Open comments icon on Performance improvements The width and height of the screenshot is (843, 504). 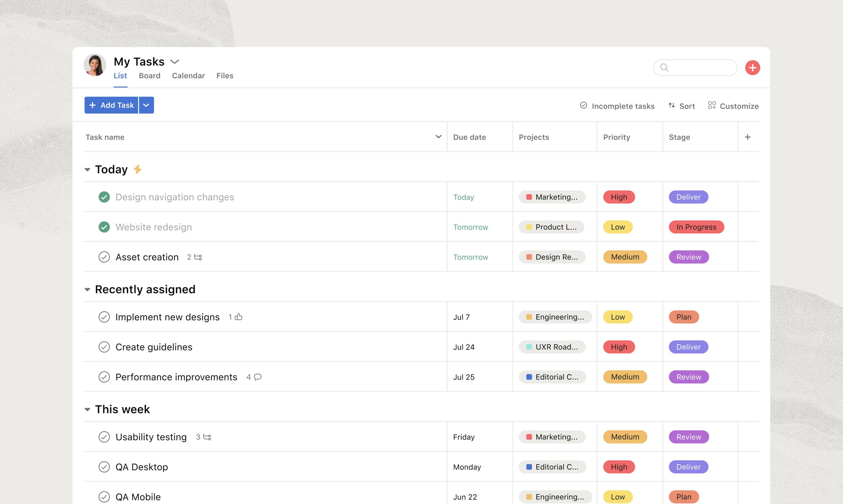pos(258,377)
